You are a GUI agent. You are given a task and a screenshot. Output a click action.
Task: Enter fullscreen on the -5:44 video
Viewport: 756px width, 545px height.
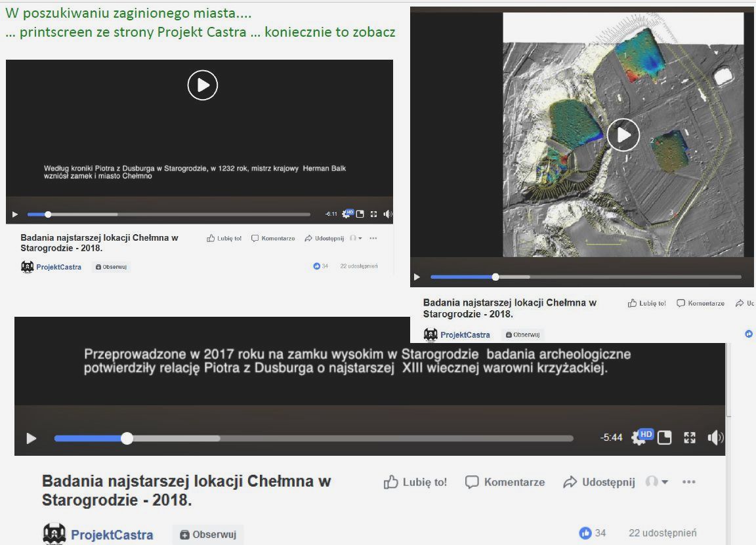[690, 437]
